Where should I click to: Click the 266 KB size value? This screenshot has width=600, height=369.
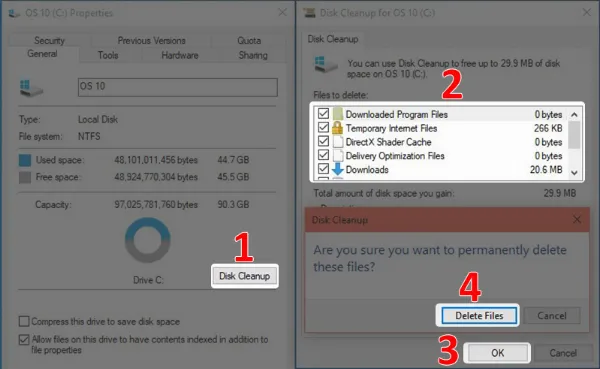coord(548,128)
